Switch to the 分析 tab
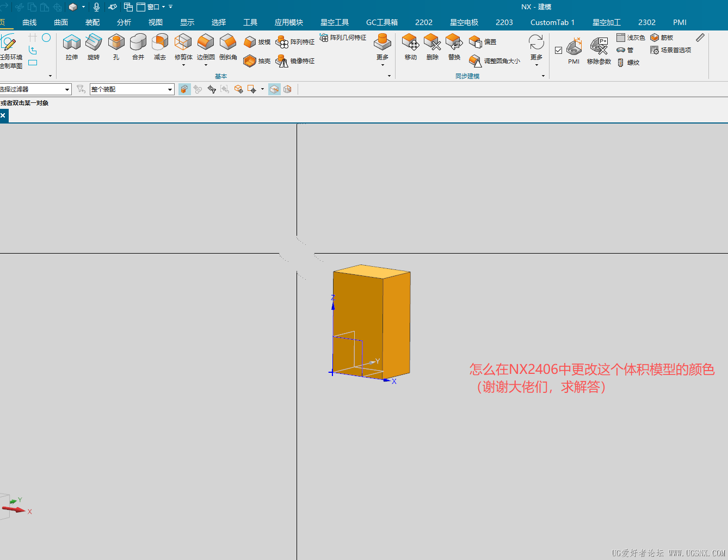The width and height of the screenshot is (728, 560). point(124,22)
